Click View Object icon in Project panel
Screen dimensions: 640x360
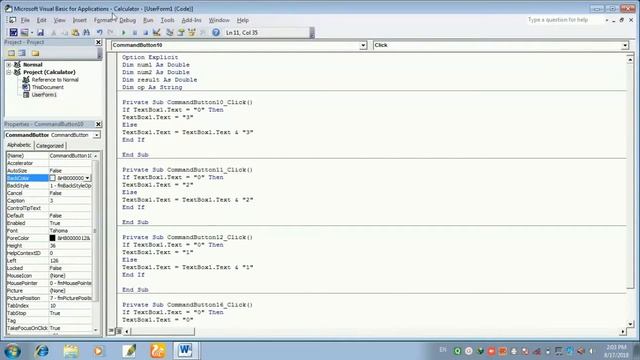[22, 53]
